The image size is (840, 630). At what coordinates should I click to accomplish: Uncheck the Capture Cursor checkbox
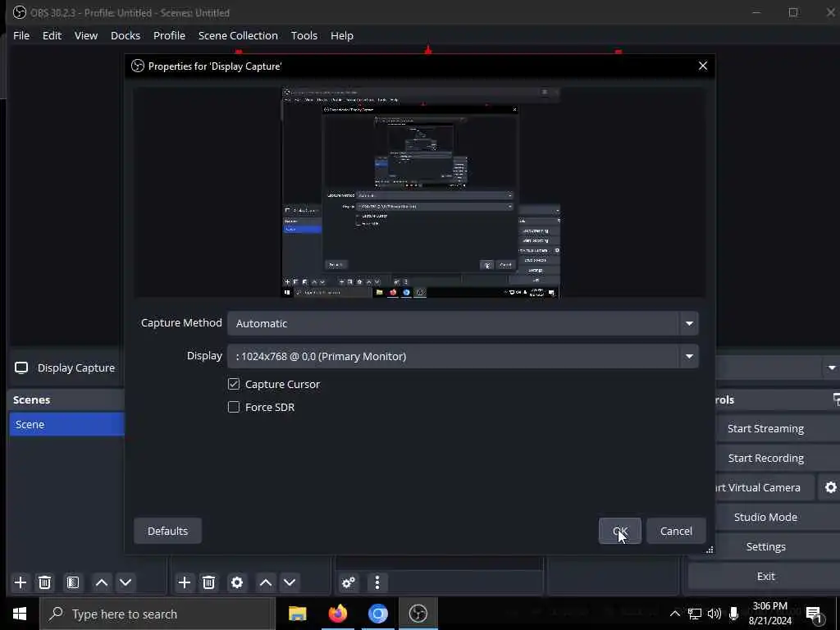[x=234, y=384]
